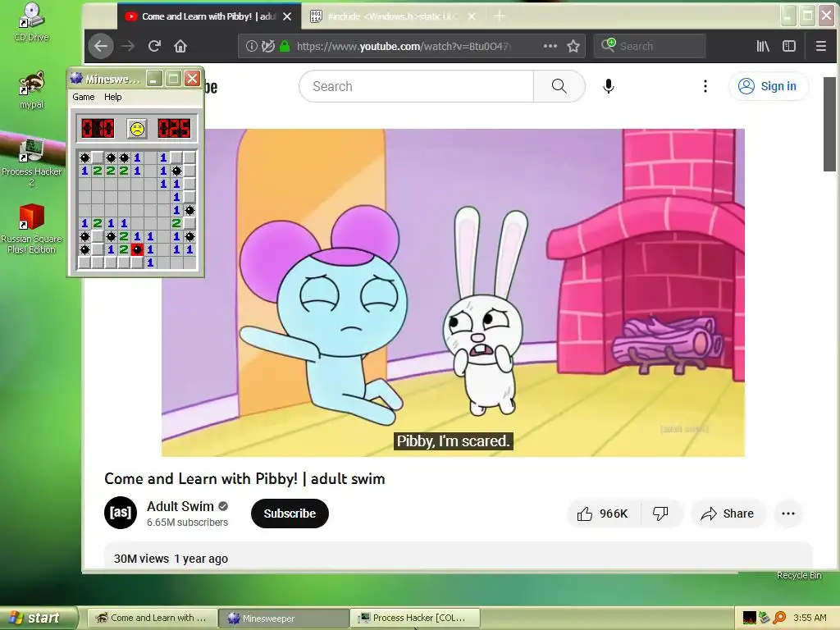Open site information icon in address bar
This screenshot has height=630, width=840.
pyautogui.click(x=251, y=46)
